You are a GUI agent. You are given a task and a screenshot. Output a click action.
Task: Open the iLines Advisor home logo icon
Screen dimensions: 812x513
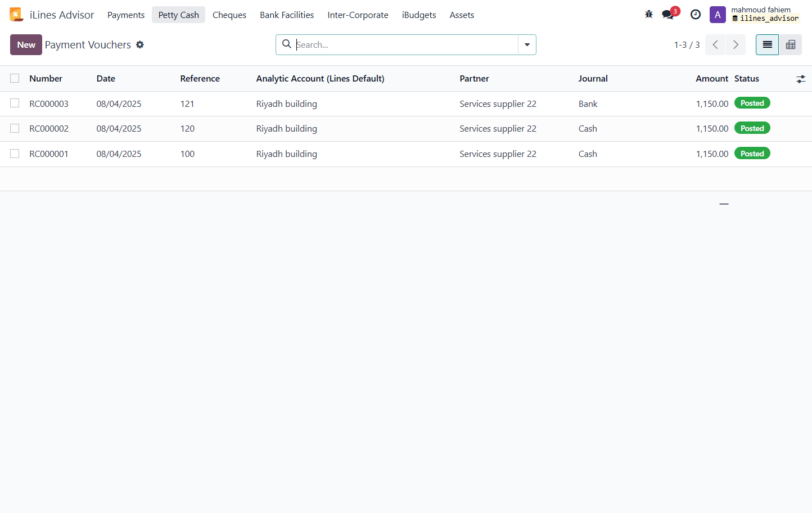pos(16,15)
